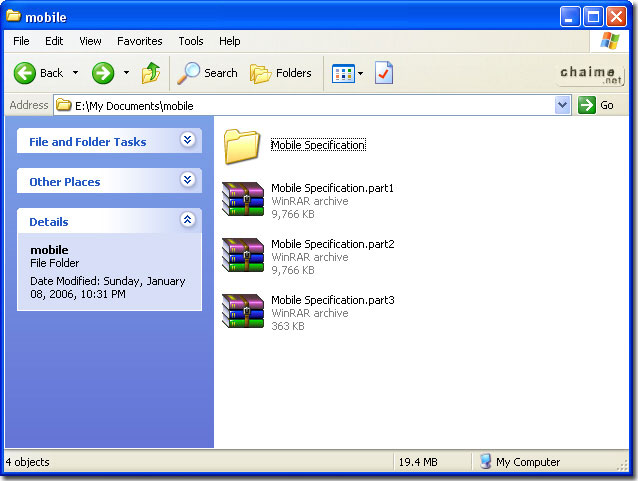Image resolution: width=638 pixels, height=481 pixels.
Task: Select the Mobile Specification.part1 archive
Action: [x=244, y=200]
